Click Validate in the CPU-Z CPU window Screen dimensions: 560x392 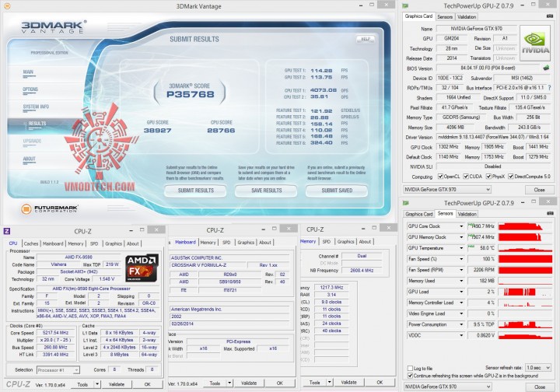click(117, 384)
